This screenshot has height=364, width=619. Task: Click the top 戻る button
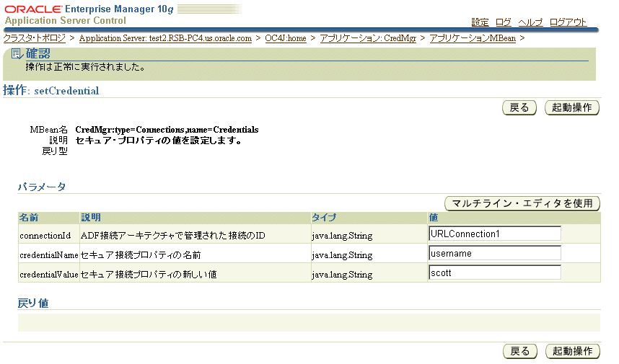pos(519,107)
